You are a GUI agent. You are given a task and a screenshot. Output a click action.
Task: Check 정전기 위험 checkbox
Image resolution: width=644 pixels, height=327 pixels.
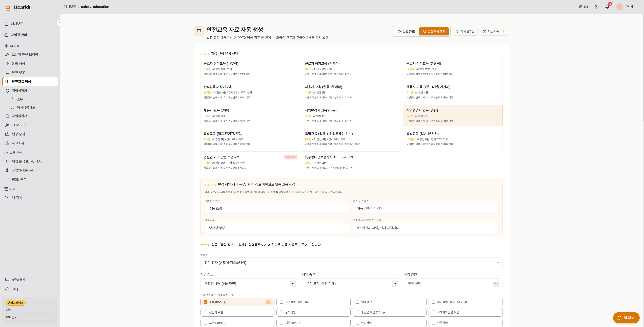point(206,313)
